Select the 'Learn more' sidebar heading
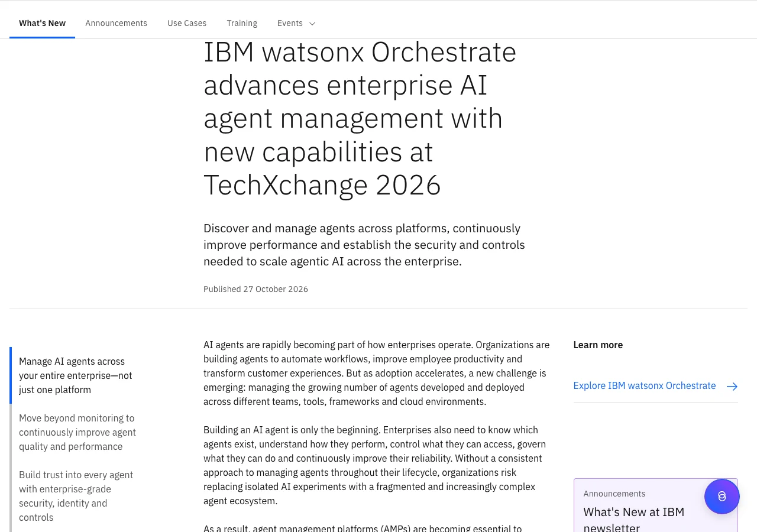Viewport: 757px width, 532px height. pyautogui.click(x=598, y=345)
